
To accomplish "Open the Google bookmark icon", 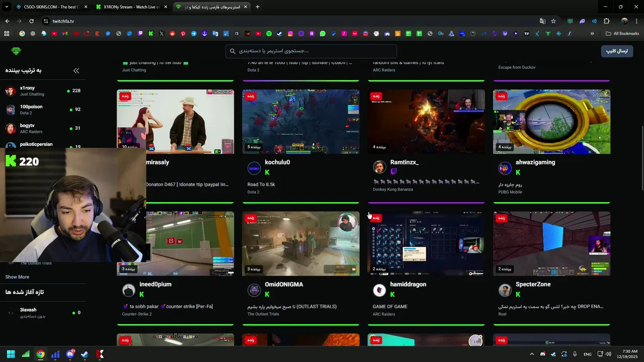I will (22, 34).
